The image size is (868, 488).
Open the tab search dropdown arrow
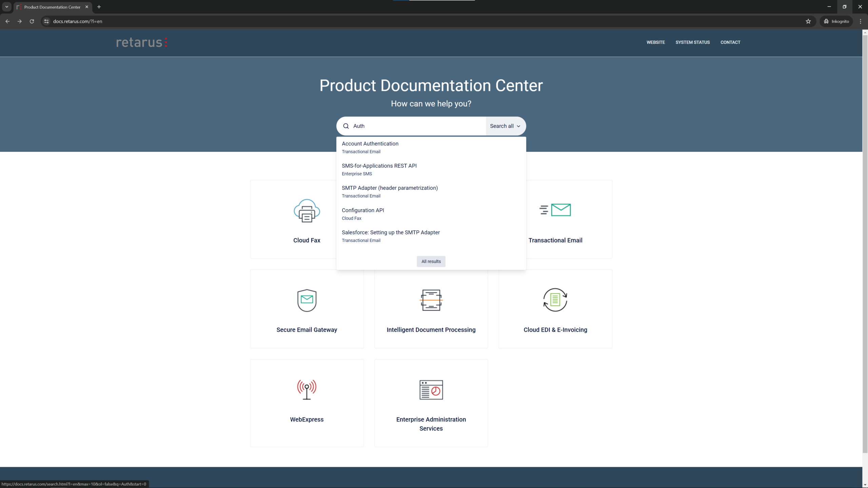pos(6,7)
